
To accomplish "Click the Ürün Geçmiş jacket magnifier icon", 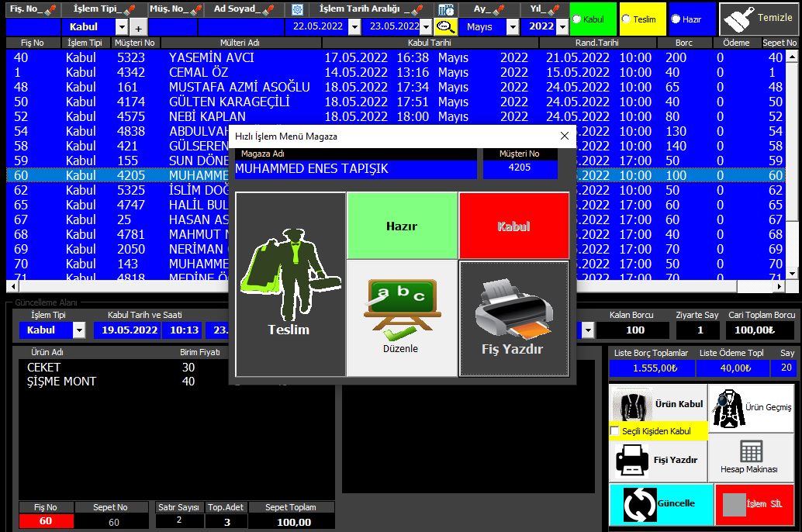I will click(728, 407).
